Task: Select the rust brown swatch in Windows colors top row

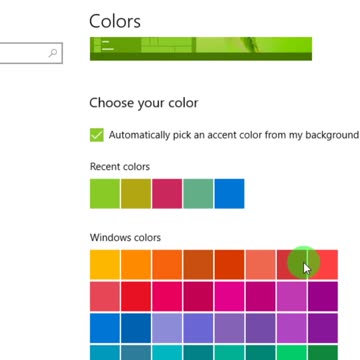Action: [x=198, y=265]
